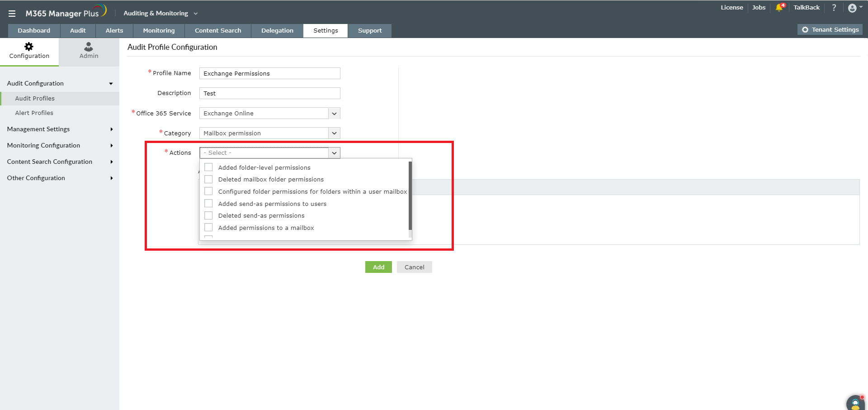The image size is (868, 410).
Task: Open the Settings tab
Action: [325, 30]
